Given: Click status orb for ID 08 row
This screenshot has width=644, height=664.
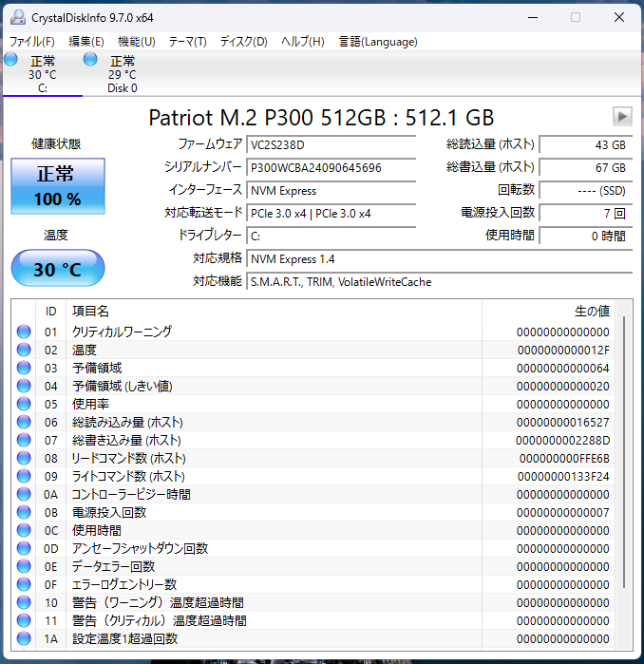Looking at the screenshot, I should (x=24, y=458).
